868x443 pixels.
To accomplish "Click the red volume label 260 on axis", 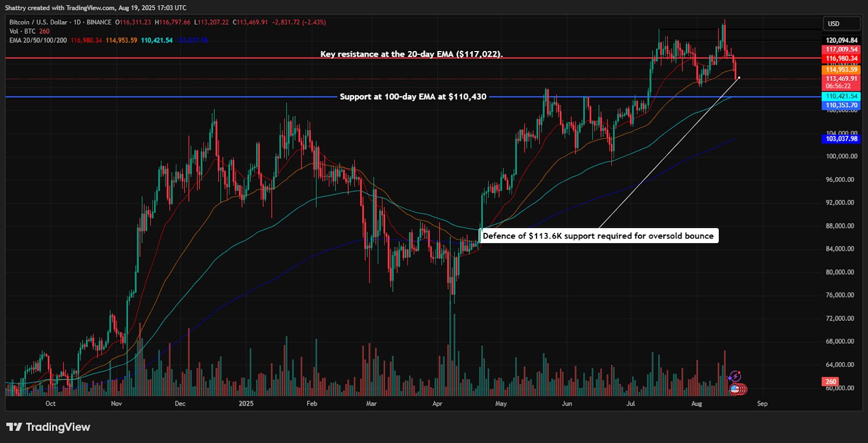I will (x=831, y=382).
